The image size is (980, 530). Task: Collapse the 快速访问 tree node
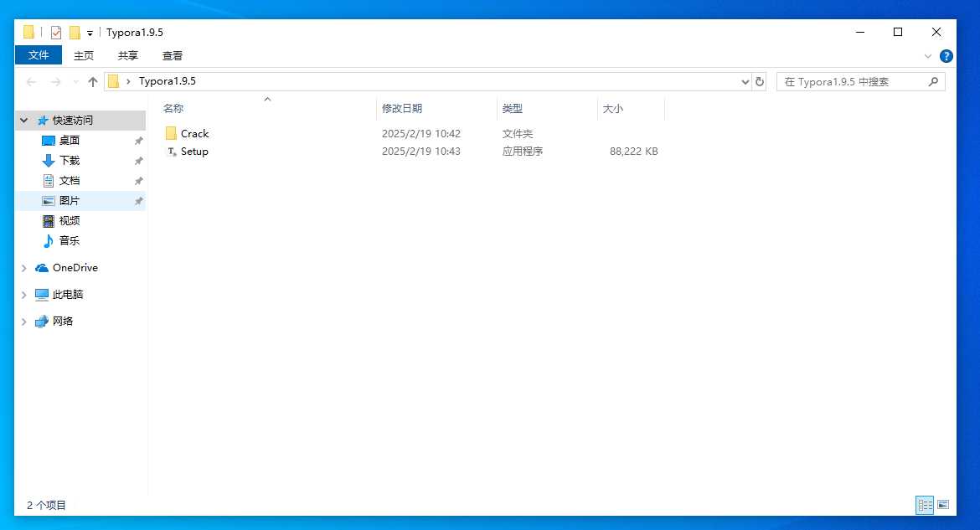(x=23, y=120)
